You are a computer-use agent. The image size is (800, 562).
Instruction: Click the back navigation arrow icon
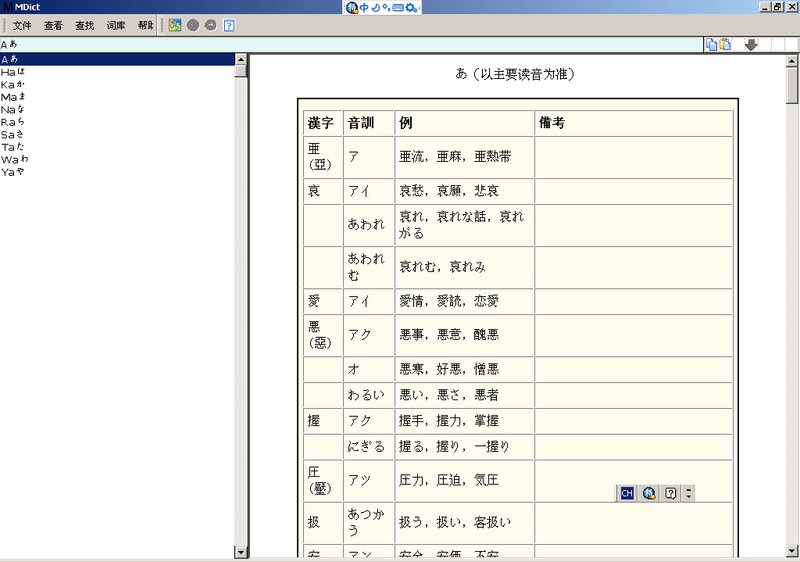point(193,25)
